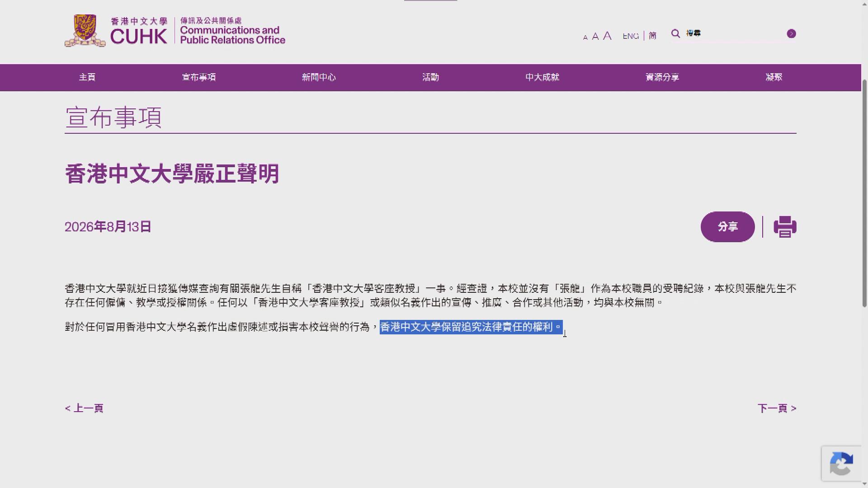Click the printer icon

785,227
